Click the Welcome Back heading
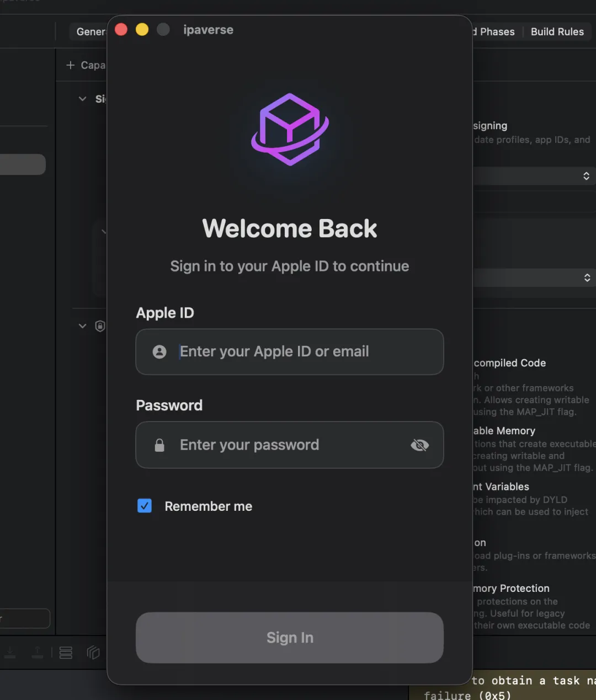 click(290, 228)
